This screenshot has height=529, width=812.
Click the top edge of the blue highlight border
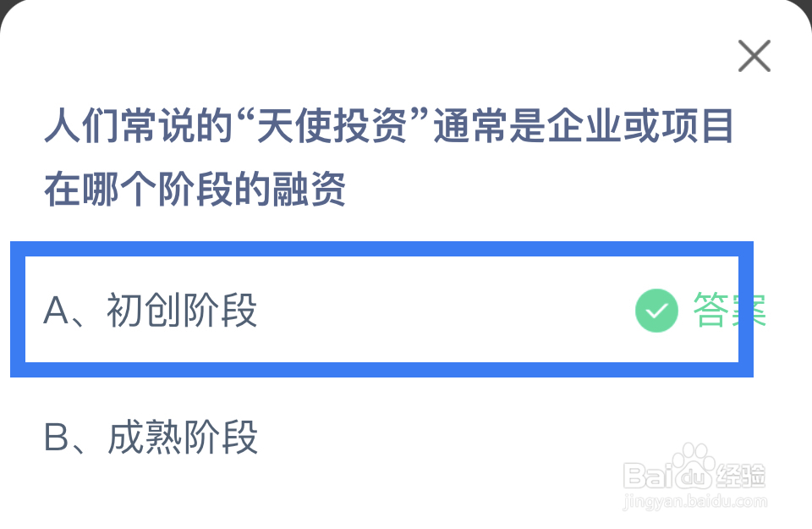(381, 249)
